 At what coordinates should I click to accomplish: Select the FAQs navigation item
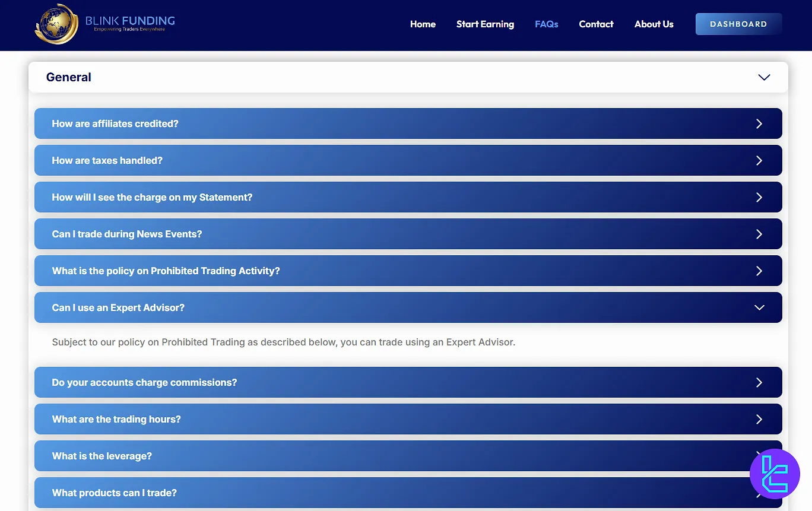(x=546, y=24)
